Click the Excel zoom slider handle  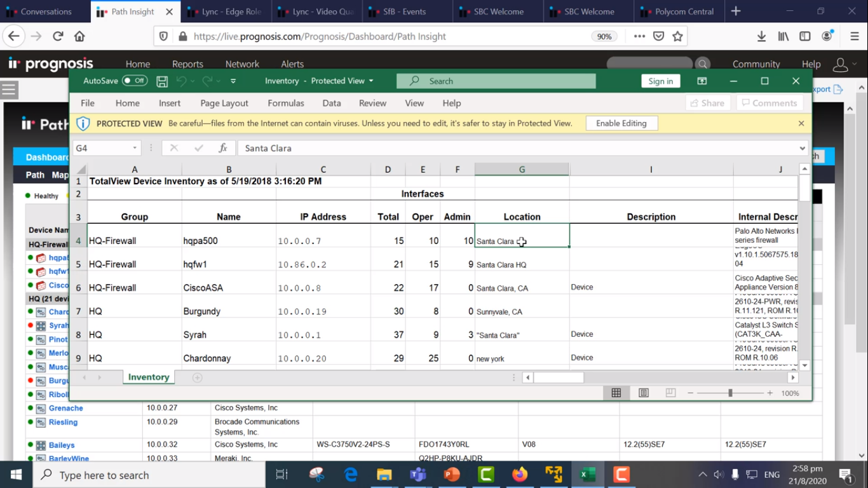coord(730,393)
